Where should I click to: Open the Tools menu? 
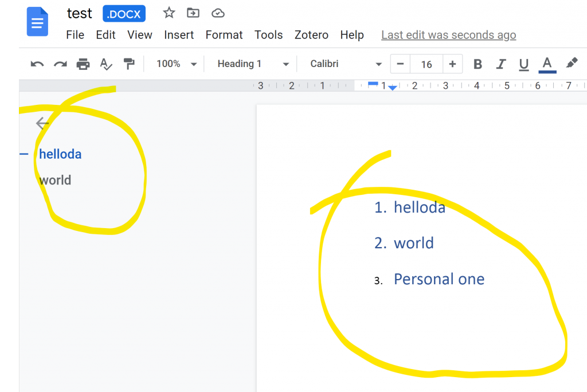[268, 35]
